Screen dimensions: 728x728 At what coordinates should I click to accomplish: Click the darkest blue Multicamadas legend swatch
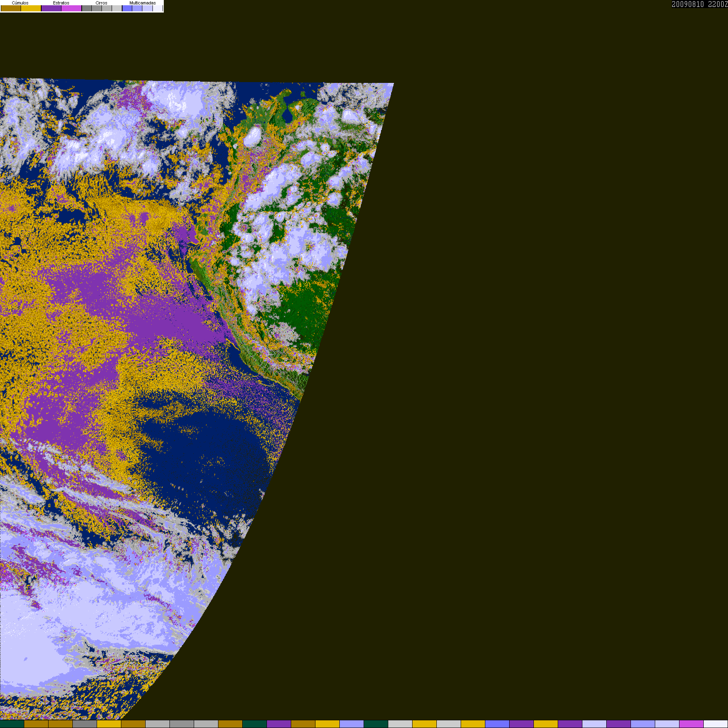coord(127,8)
